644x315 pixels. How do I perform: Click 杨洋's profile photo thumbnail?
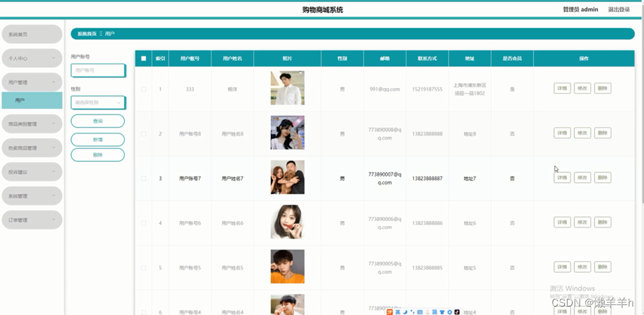pos(288,88)
